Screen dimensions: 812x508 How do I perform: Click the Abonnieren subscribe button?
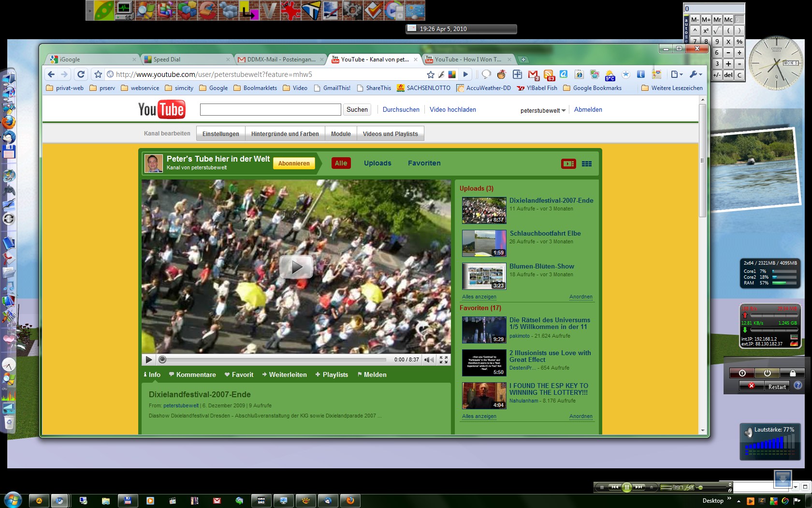coord(294,164)
